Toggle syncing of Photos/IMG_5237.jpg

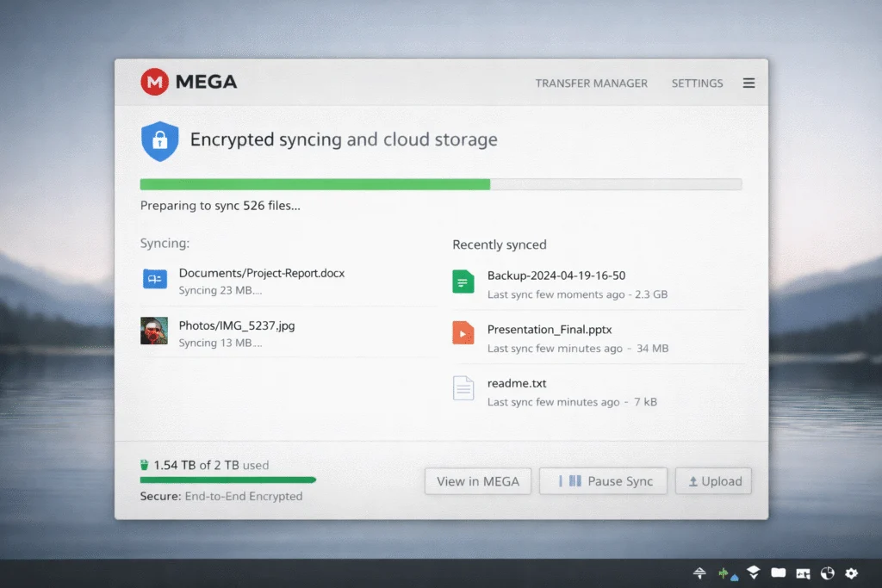click(x=237, y=325)
